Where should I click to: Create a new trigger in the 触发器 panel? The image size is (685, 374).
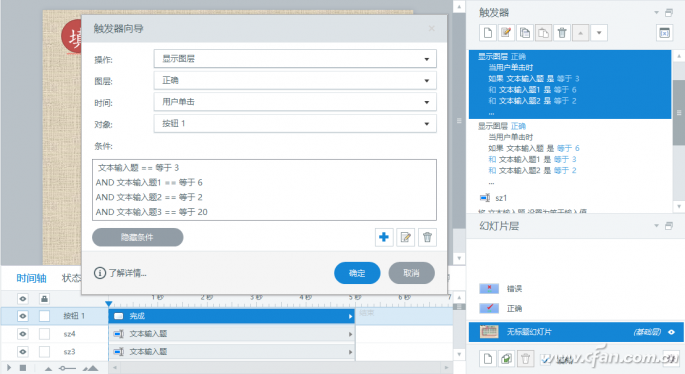pyautogui.click(x=488, y=33)
